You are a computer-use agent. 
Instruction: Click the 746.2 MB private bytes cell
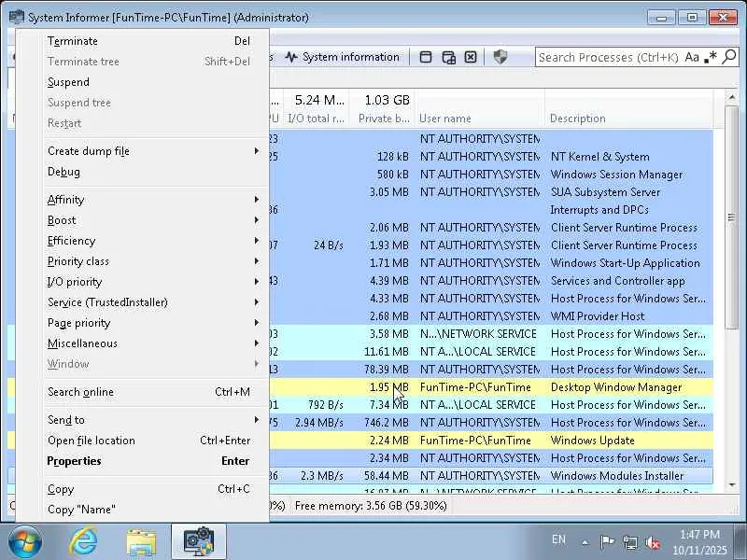tap(387, 423)
